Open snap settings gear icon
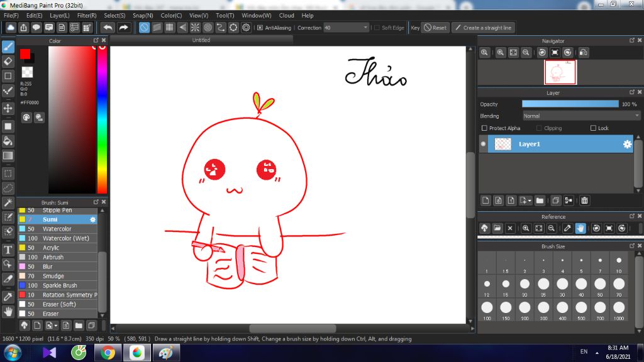 pyautogui.click(x=246, y=28)
